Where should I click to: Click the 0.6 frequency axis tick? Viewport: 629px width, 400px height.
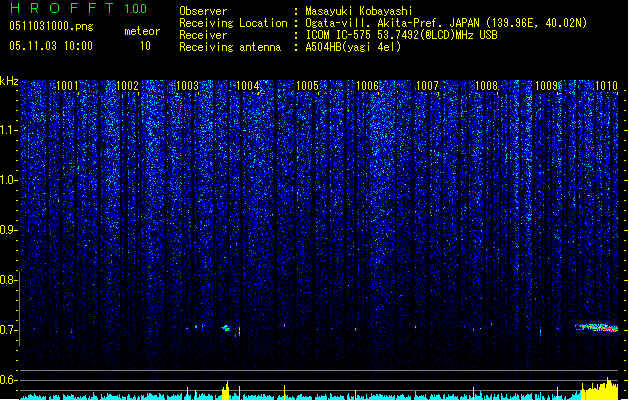[x=8, y=380]
